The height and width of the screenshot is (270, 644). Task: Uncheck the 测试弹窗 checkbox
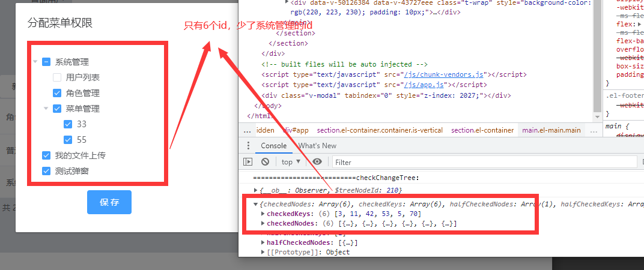click(x=46, y=171)
